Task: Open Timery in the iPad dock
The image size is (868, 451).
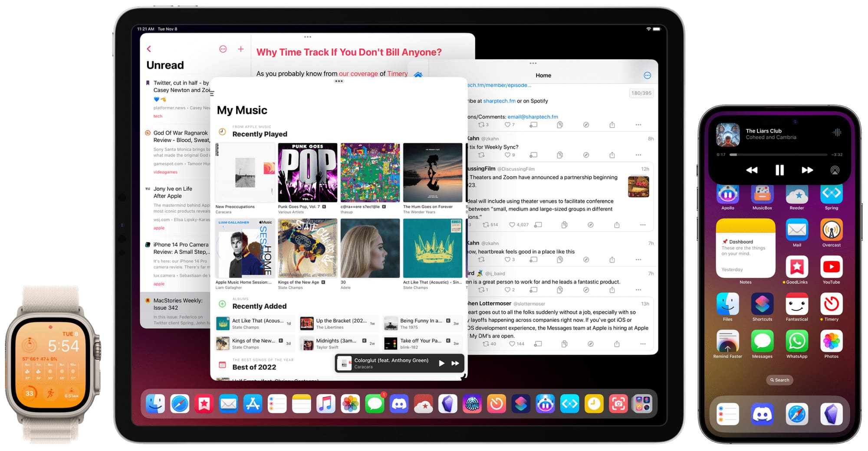Action: point(496,404)
